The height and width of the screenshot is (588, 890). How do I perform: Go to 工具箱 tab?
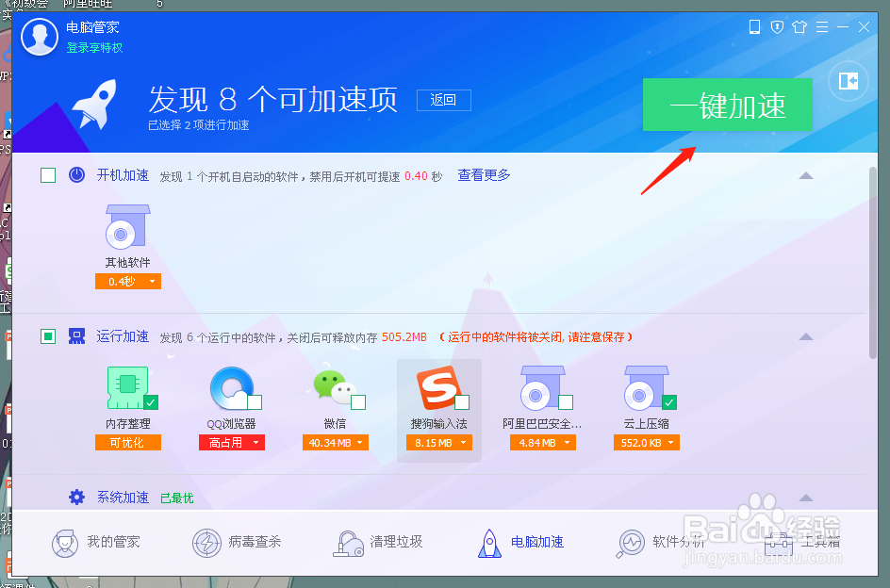tap(802, 543)
